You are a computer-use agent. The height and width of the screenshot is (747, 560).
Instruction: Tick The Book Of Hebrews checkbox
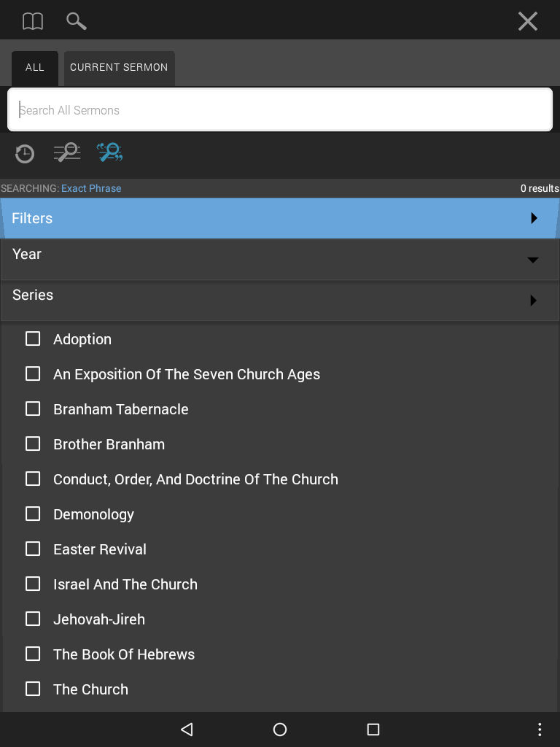(33, 654)
